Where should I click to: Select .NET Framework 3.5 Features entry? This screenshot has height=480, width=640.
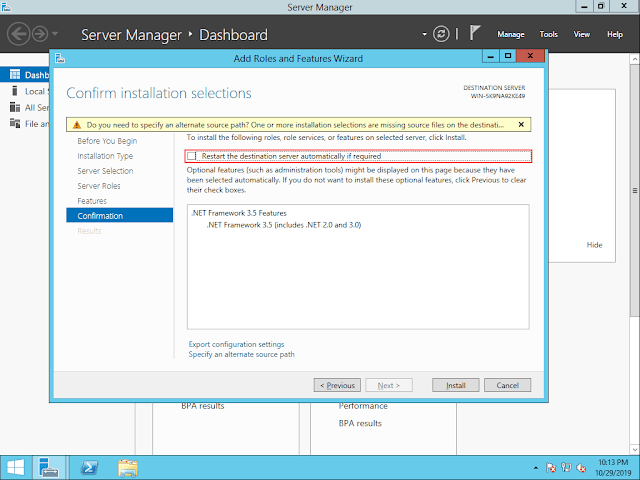pos(239,213)
